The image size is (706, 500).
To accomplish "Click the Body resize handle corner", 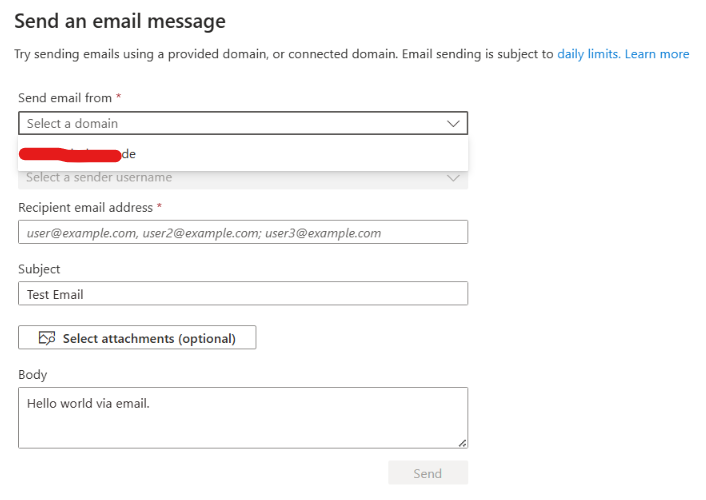I will (462, 443).
